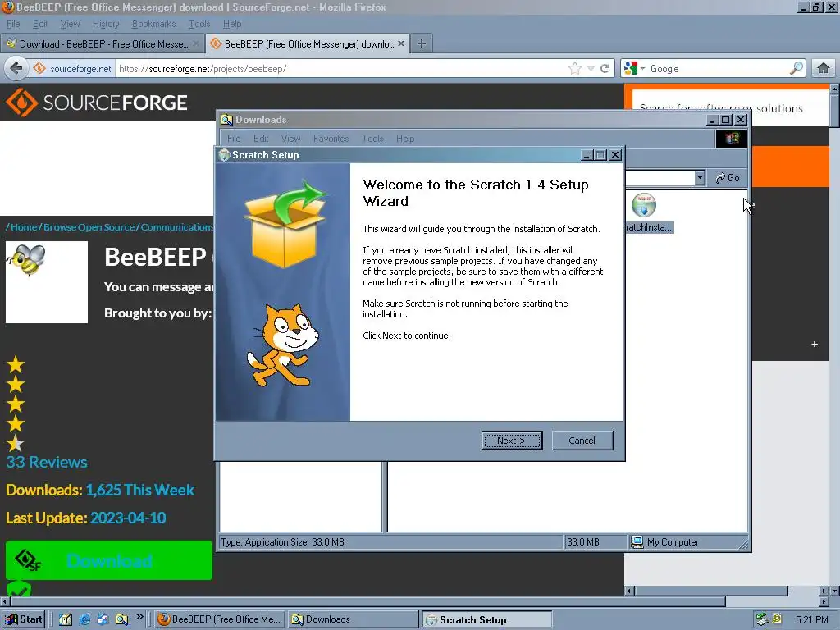The width and height of the screenshot is (840, 630).
Task: Open Favorites menu in Downloads window
Action: 331,138
